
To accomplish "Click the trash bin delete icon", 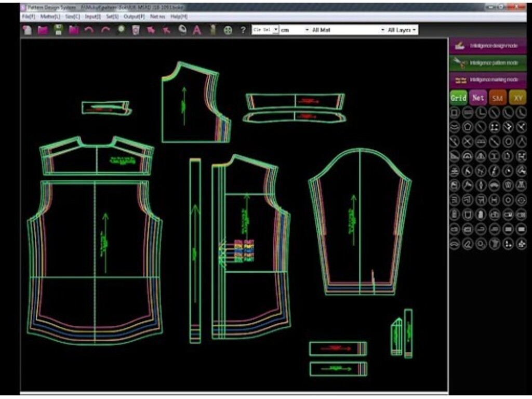I will 136,30.
